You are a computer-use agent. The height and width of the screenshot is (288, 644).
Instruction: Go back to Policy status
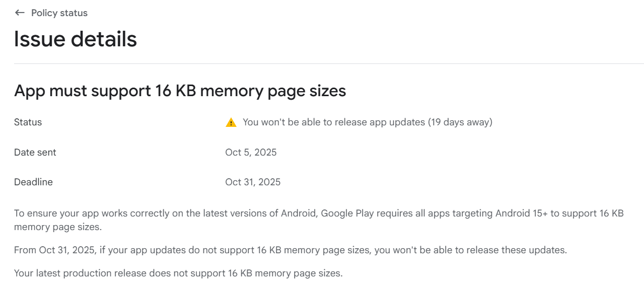pyautogui.click(x=59, y=13)
